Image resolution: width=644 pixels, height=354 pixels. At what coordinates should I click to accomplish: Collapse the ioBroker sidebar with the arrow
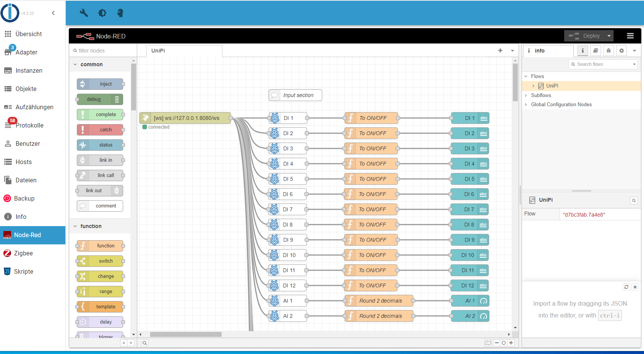pos(53,13)
